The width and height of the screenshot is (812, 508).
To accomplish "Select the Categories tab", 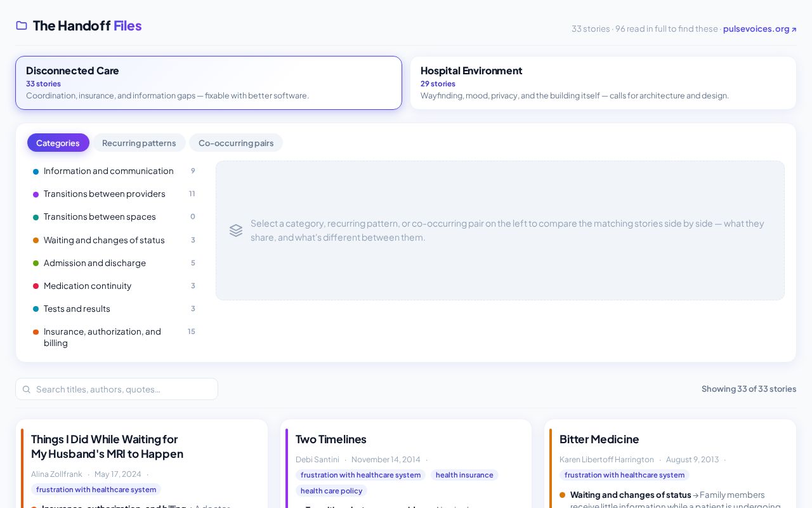I will tap(58, 143).
